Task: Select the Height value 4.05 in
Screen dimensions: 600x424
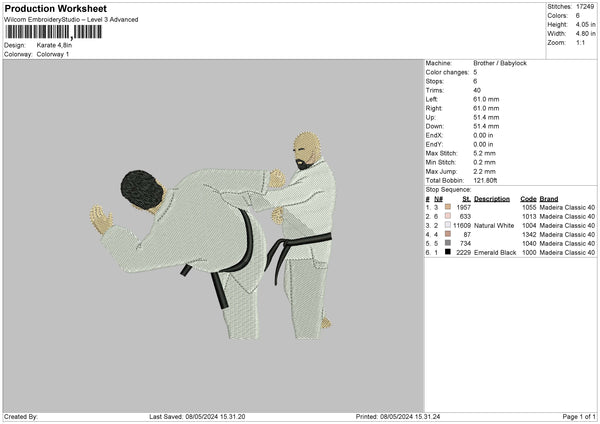Action: coord(585,24)
